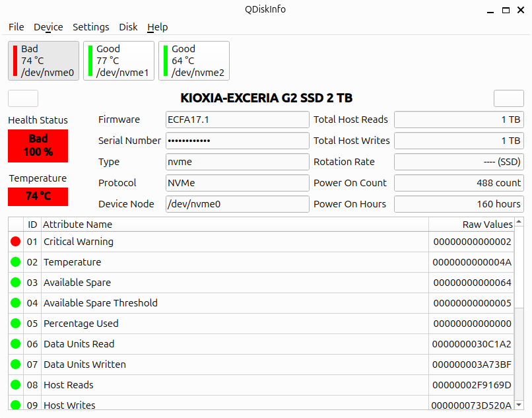Select the Good /dev/nvme1 disk button

pyautogui.click(x=119, y=61)
